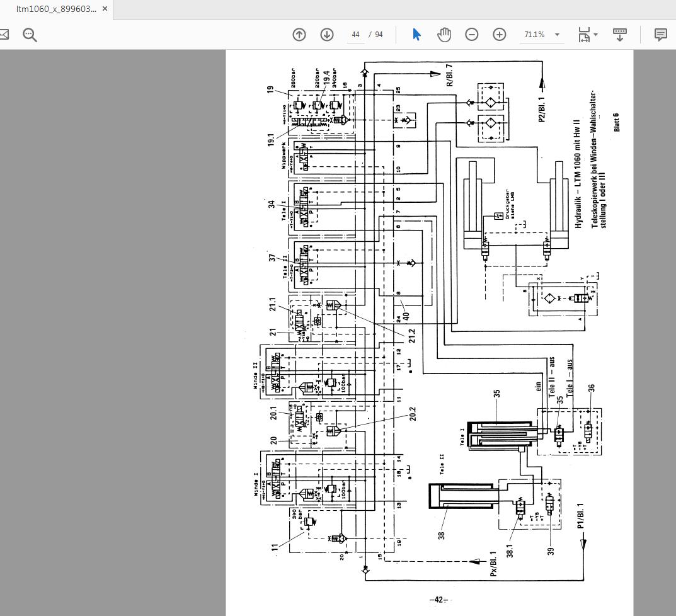This screenshot has height=616, width=676.
Task: Click the P1/Bl. 1 label
Action: (x=580, y=516)
